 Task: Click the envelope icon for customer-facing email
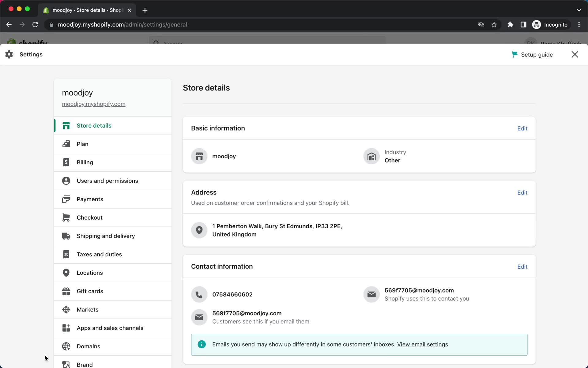click(199, 317)
